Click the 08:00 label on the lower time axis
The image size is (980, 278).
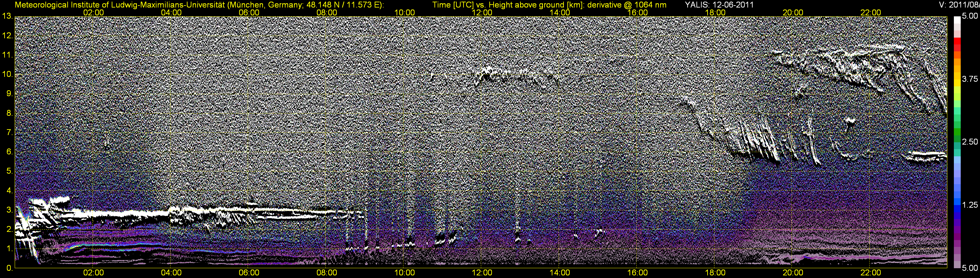pyautogui.click(x=327, y=273)
